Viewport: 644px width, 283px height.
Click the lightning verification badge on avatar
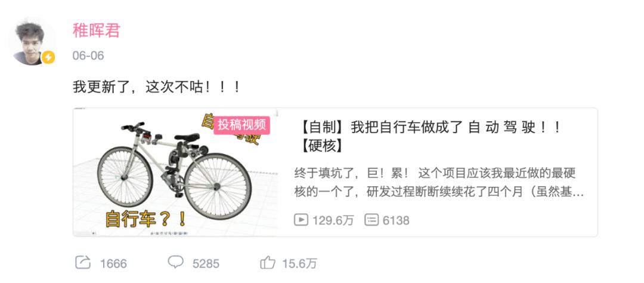48,57
